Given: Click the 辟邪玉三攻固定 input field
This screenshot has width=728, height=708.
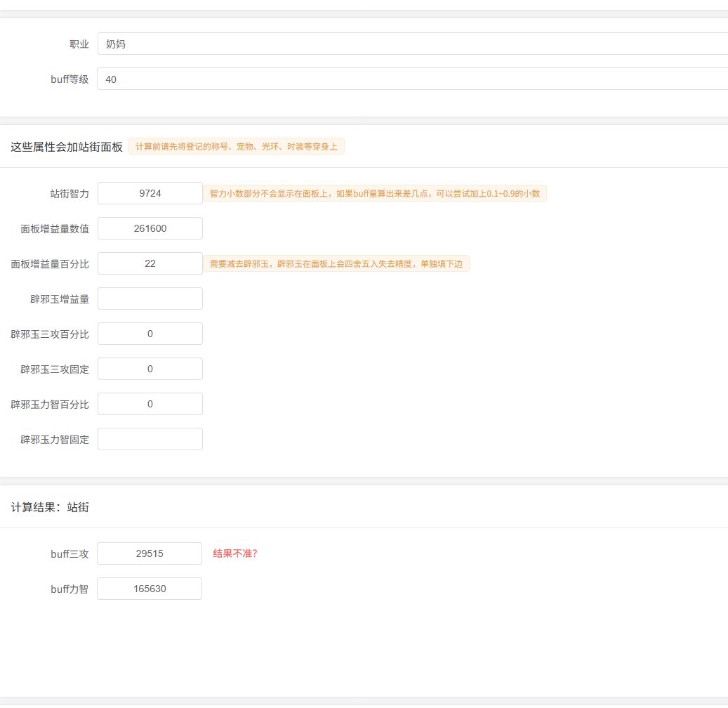Looking at the screenshot, I should click(150, 369).
